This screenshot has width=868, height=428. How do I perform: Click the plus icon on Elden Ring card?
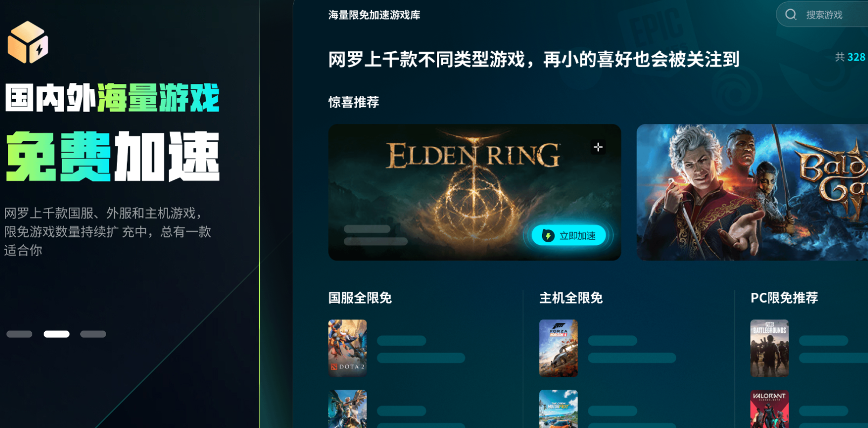coord(598,147)
